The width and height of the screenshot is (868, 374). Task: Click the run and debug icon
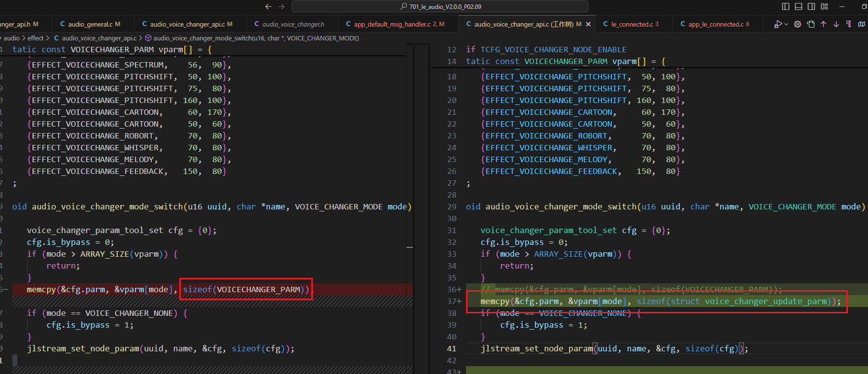[x=778, y=24]
